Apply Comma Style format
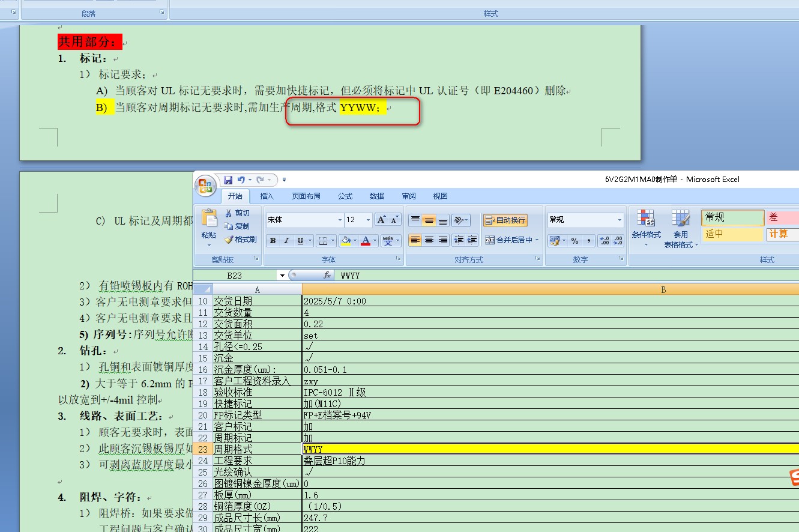The width and height of the screenshot is (799, 532). [589, 241]
